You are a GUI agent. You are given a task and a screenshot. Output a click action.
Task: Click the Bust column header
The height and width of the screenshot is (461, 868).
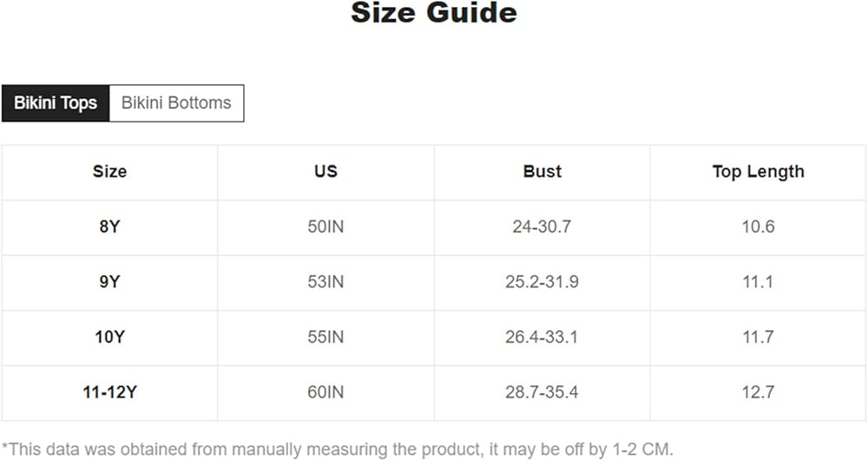point(542,172)
